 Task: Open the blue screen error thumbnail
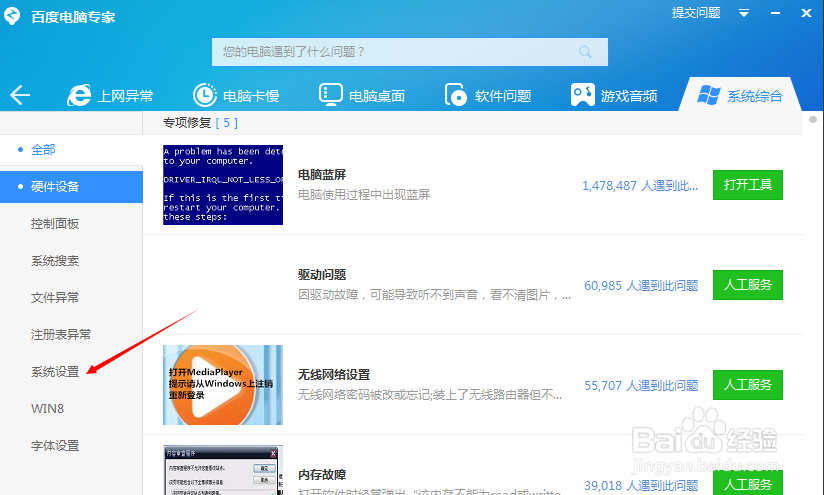(223, 185)
